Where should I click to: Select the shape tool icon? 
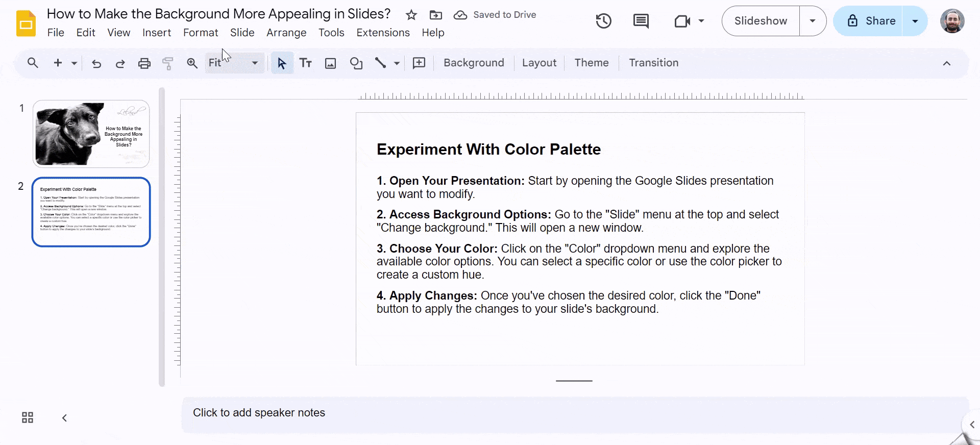point(356,63)
